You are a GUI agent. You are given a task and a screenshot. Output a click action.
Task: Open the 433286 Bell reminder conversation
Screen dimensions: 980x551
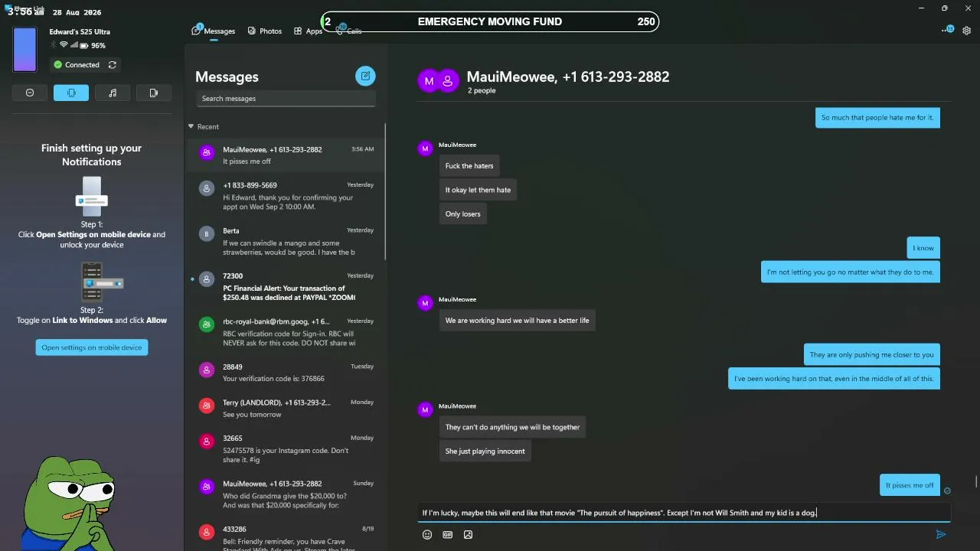pyautogui.click(x=285, y=536)
